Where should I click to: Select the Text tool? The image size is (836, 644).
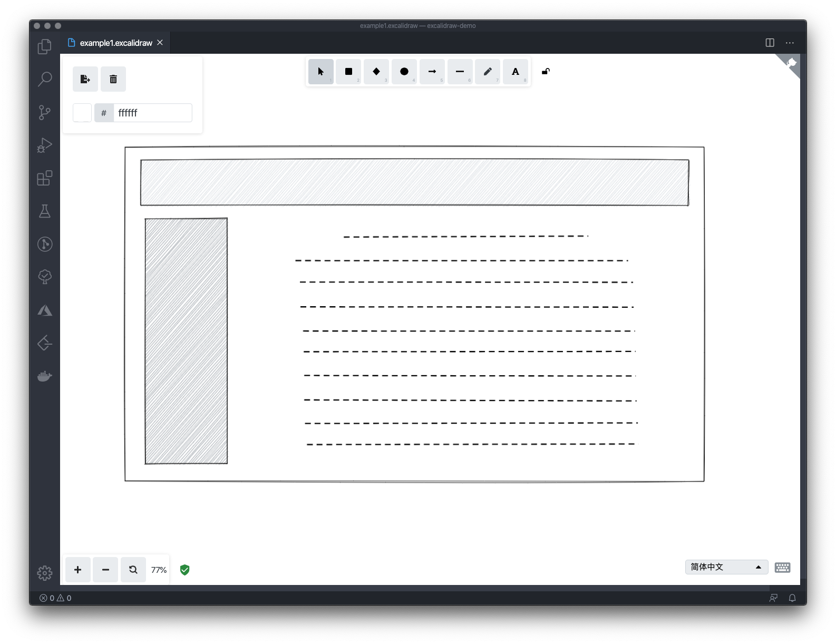[x=516, y=72]
